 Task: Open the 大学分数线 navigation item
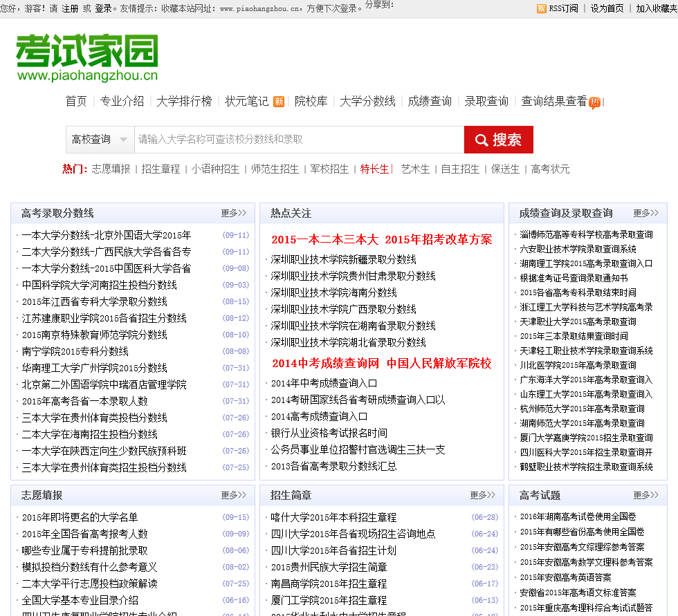(x=367, y=102)
